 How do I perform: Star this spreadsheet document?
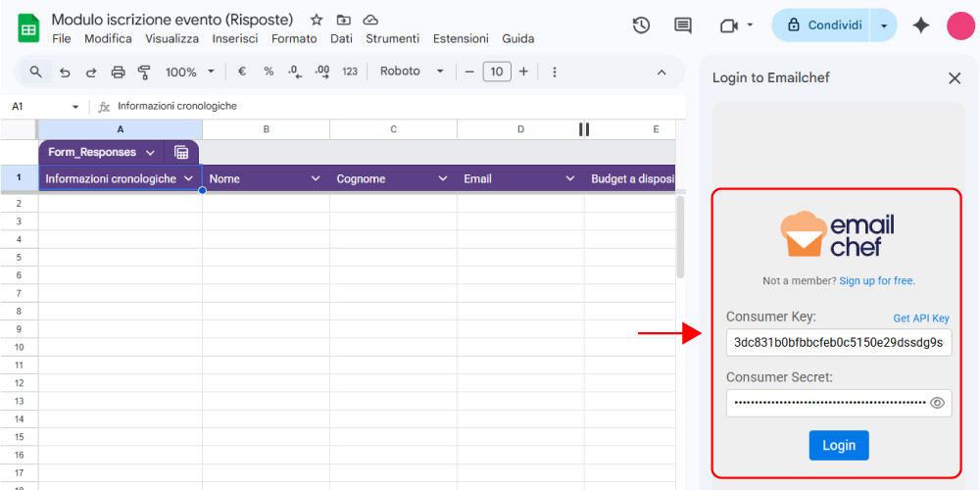[x=316, y=20]
